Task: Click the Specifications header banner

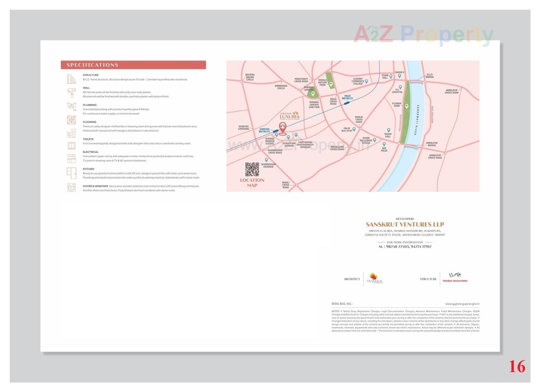Action: point(133,65)
